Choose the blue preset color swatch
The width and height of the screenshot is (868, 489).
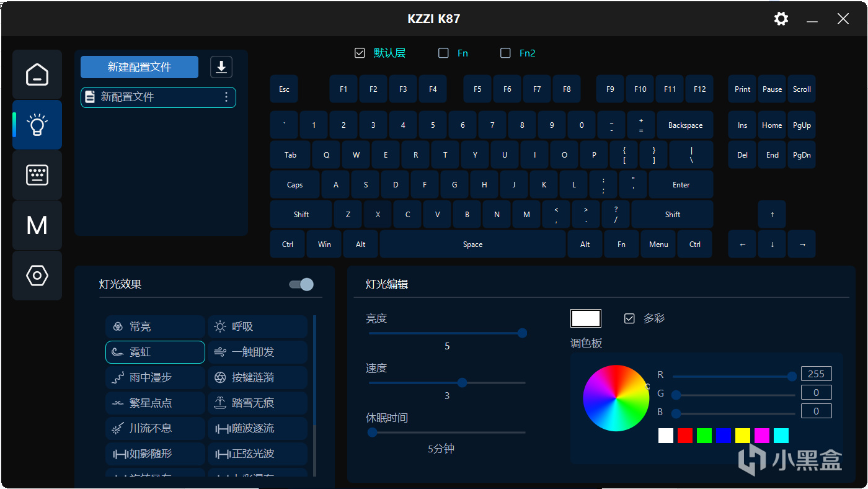tap(724, 435)
